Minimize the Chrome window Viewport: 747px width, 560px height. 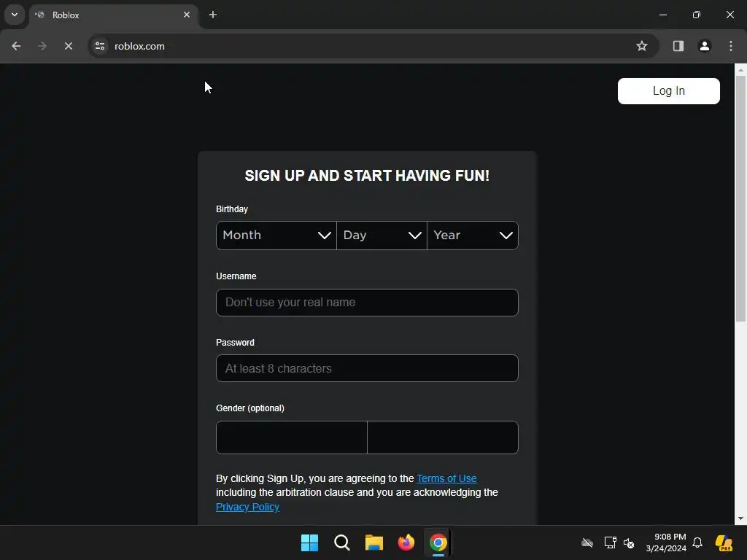tap(662, 15)
